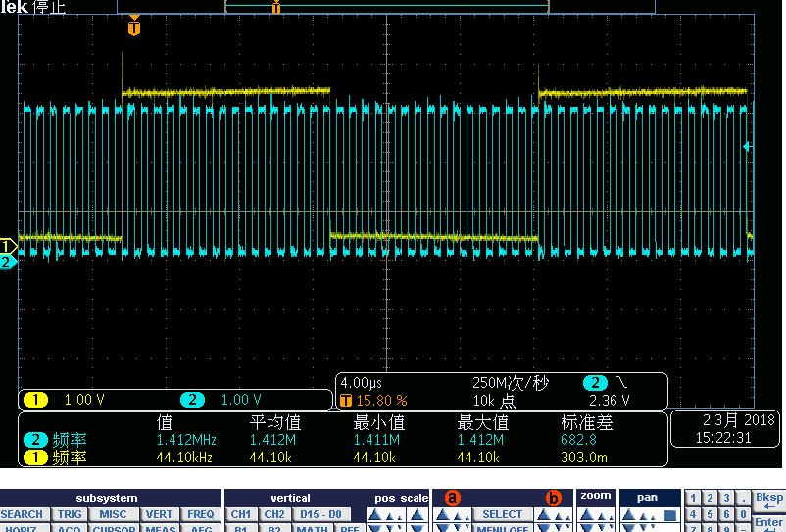Viewport: 786px width, 532px height.
Task: Toggle the CH2 vertical channel button
Action: click(x=274, y=514)
